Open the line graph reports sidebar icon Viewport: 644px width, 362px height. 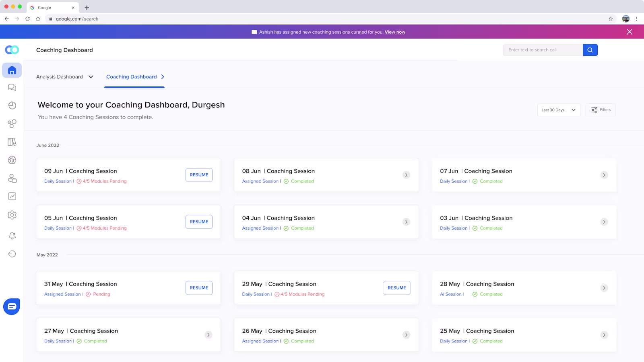pyautogui.click(x=12, y=196)
